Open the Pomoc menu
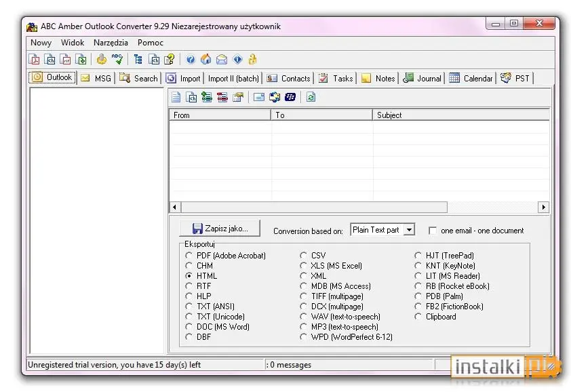Viewport: 571px width, 392px height. [x=150, y=43]
